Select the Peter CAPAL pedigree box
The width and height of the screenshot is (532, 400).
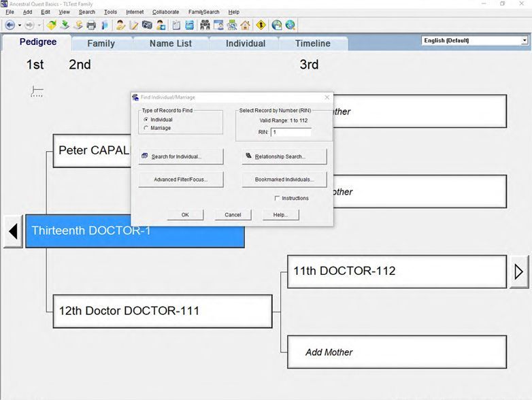[92, 150]
